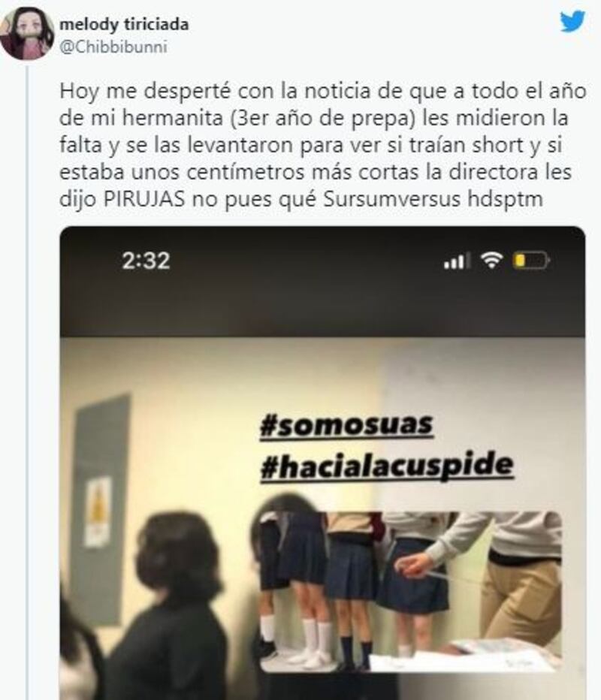Click the tweet text mentioning PIRUJAS

click(322, 145)
